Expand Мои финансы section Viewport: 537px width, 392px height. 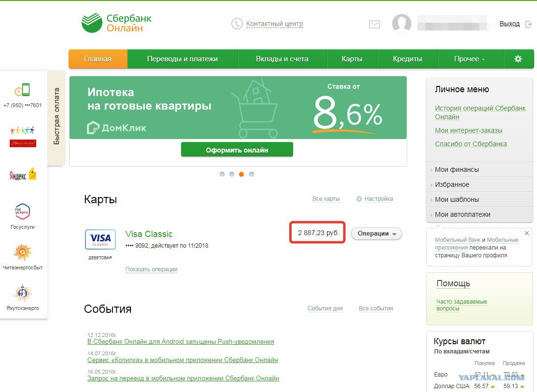pos(480,169)
